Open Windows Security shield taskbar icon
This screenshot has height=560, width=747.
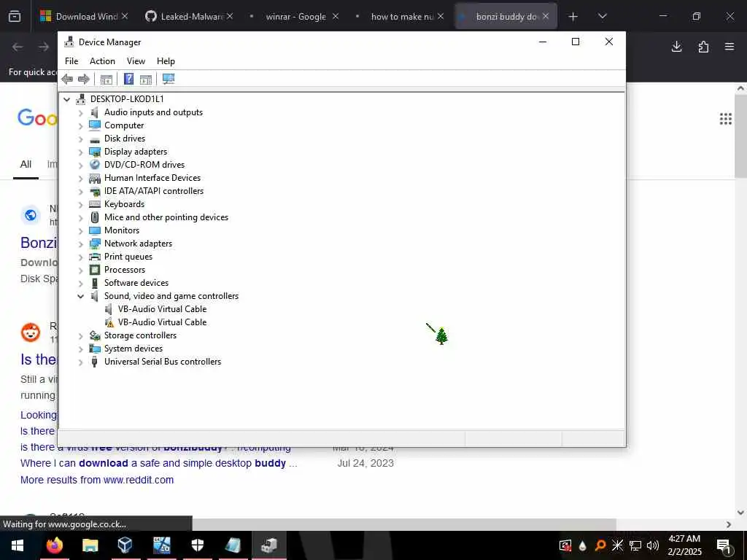click(x=198, y=545)
